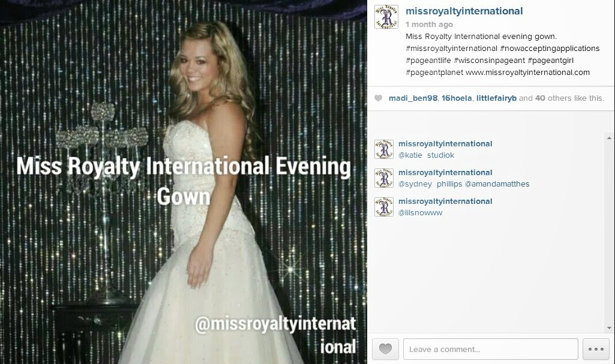Click the scroll up arrow in comments
Screen dimensions: 615x364
pos(609,138)
